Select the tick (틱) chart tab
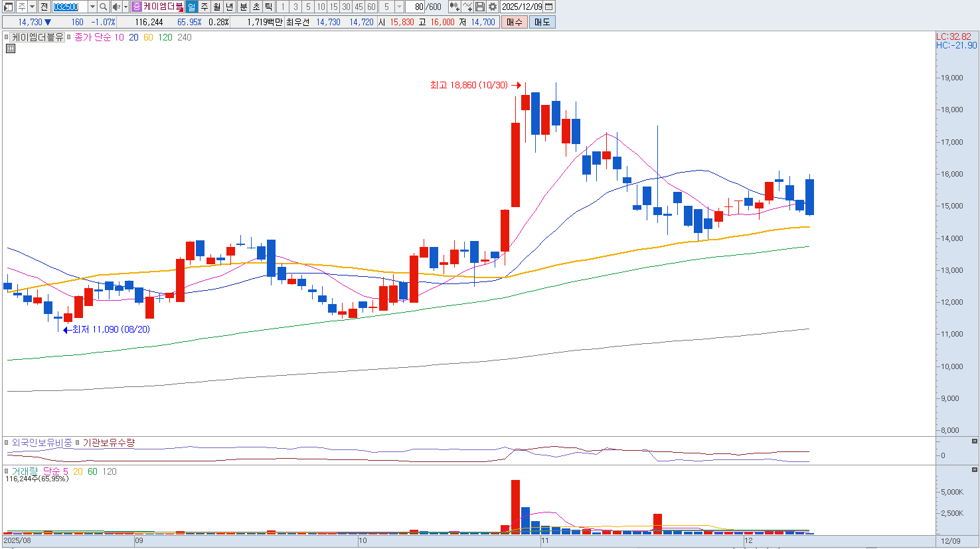 click(268, 7)
